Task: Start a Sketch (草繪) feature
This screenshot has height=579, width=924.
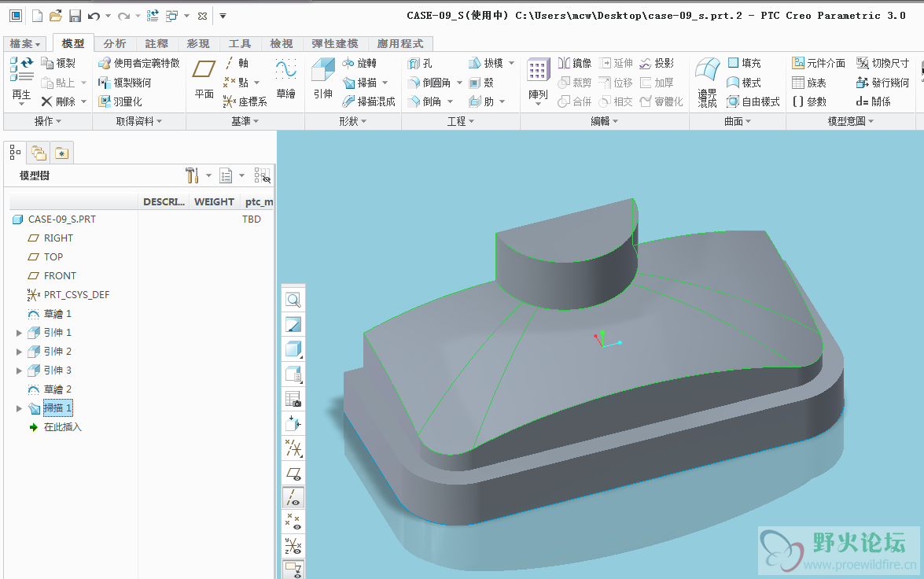Action: (x=285, y=79)
